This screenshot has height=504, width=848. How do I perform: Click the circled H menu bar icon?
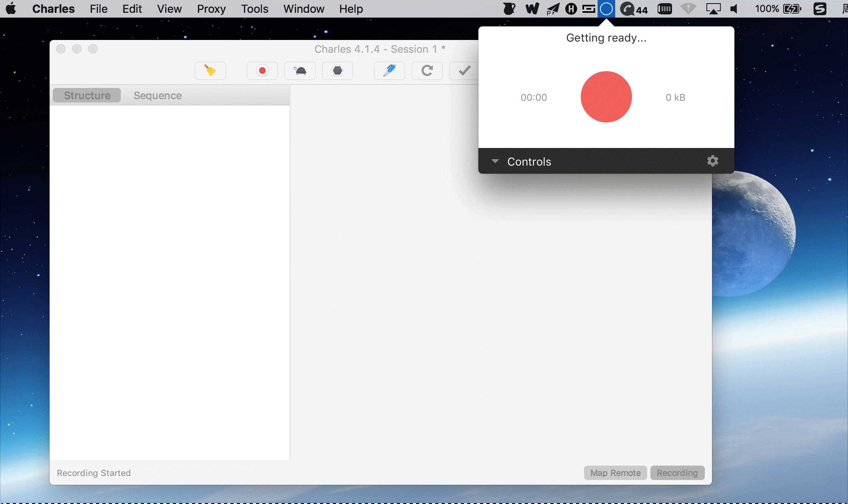(x=571, y=8)
